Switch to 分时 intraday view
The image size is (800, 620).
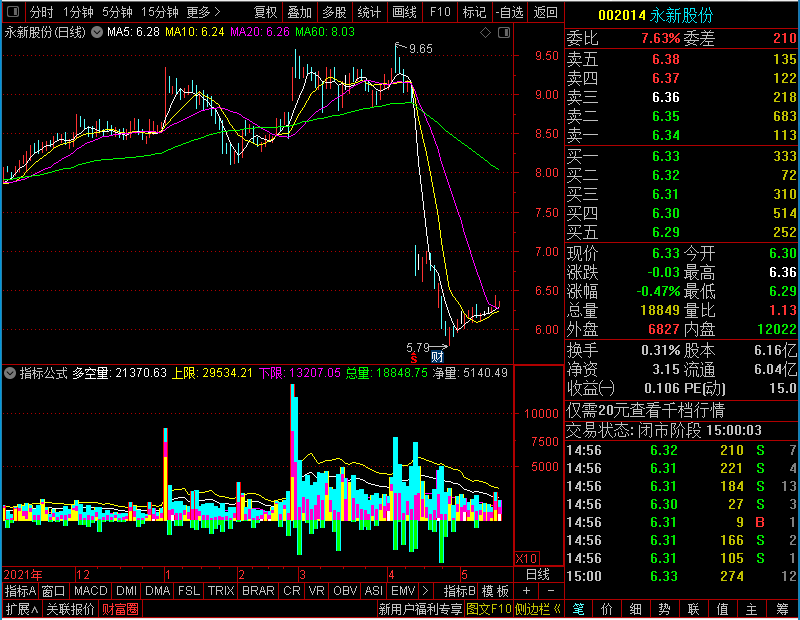point(42,12)
